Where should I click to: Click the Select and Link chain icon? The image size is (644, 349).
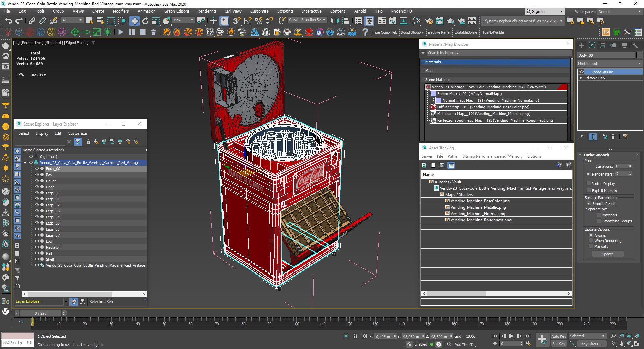tap(32, 21)
